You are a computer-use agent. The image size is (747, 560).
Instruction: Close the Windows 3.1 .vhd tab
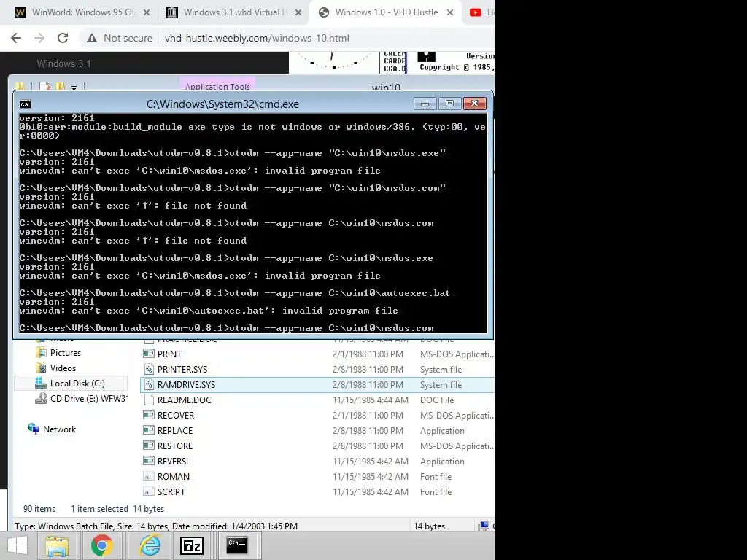coord(298,13)
